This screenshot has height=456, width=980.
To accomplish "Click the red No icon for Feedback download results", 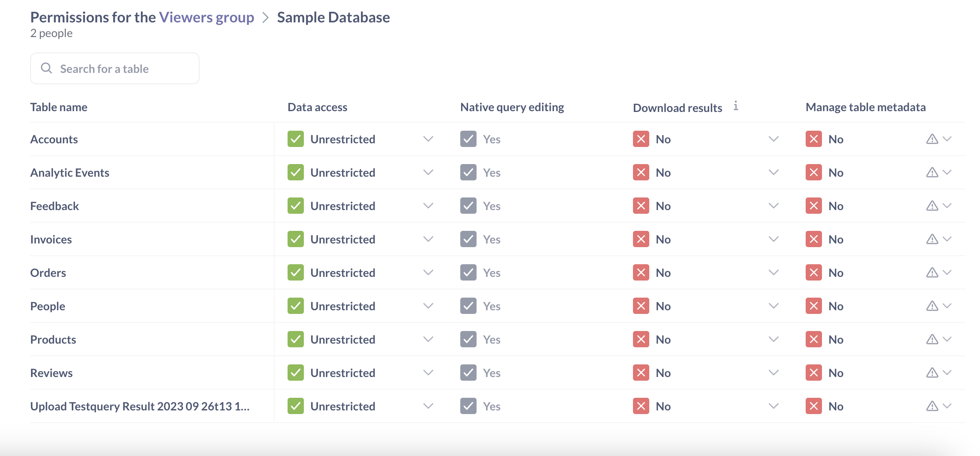I will click(x=641, y=206).
